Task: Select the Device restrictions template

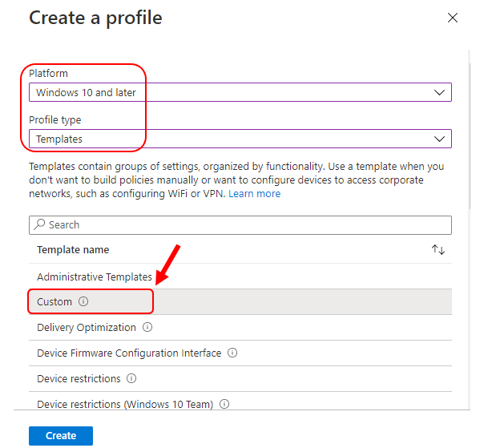Action: 240,378
